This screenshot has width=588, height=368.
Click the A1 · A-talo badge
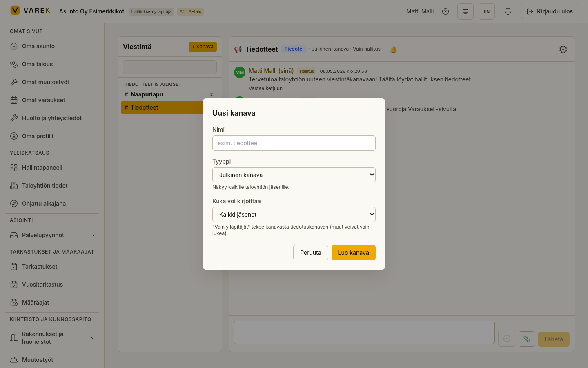click(191, 11)
